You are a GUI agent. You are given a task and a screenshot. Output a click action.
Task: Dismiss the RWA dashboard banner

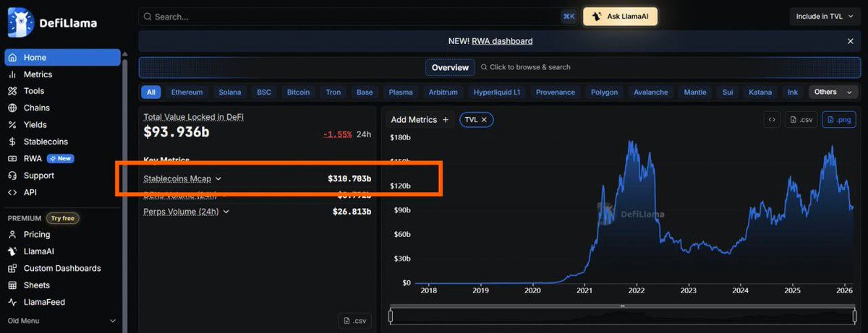851,41
